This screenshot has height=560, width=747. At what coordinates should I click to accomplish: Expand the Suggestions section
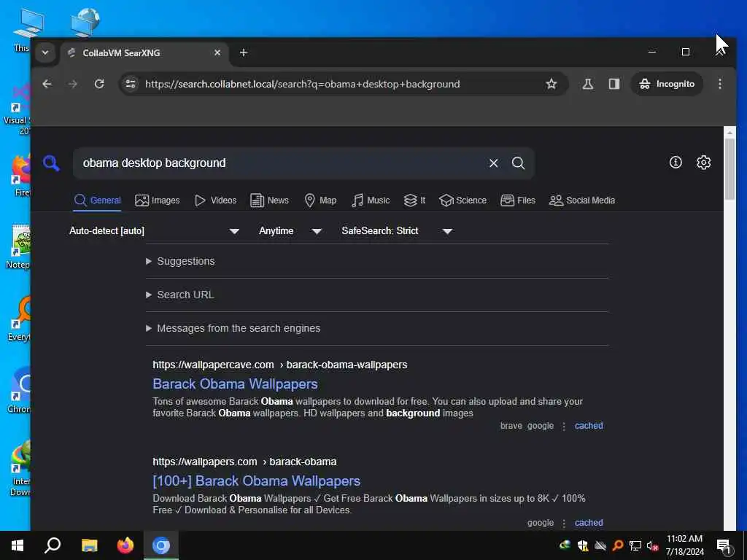coord(181,261)
